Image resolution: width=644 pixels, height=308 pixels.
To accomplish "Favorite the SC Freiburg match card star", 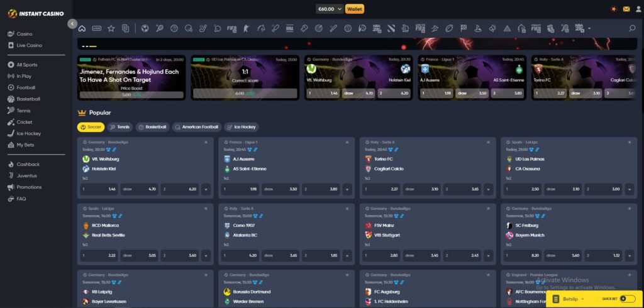I will click(630, 209).
